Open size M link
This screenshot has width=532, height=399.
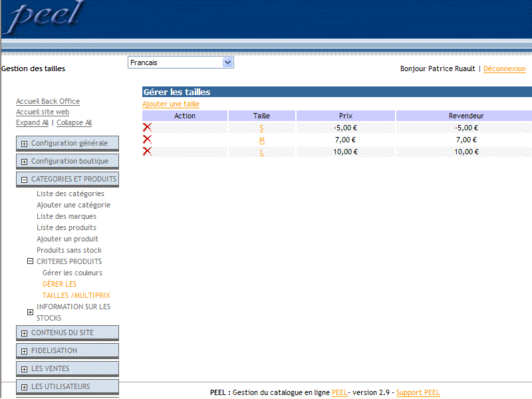[261, 140]
